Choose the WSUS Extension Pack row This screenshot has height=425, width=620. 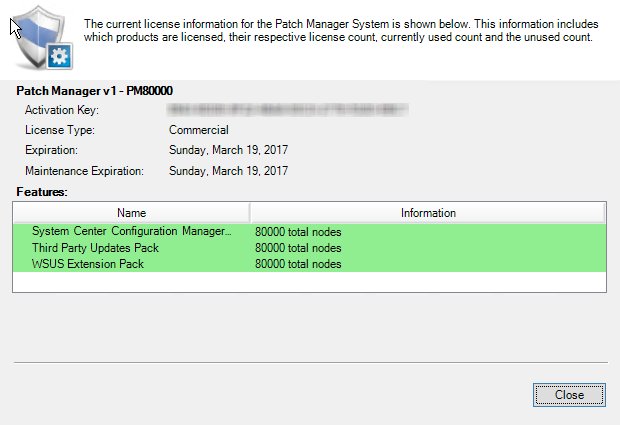pos(88,264)
